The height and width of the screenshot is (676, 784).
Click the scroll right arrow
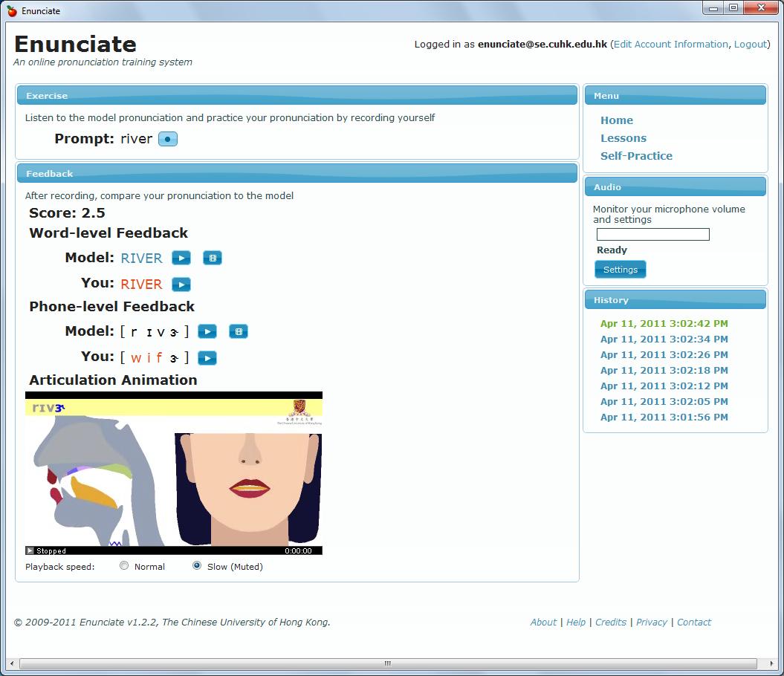[771, 663]
